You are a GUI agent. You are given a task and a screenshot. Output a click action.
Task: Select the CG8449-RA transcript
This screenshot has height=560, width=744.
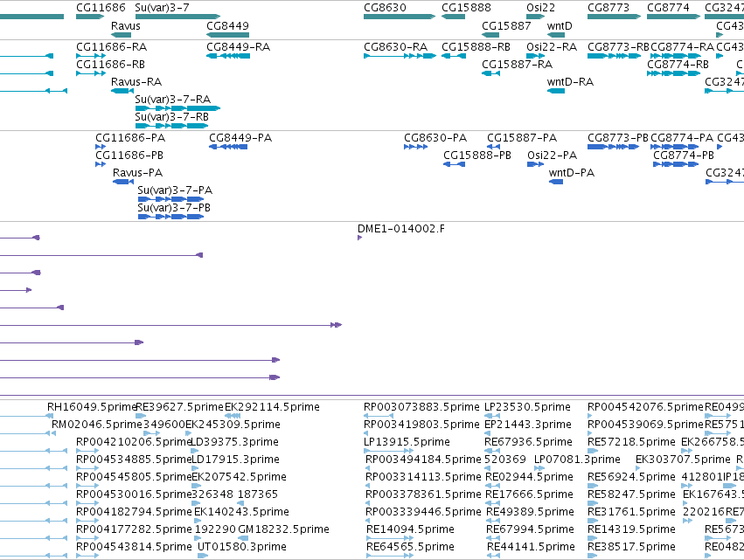click(x=228, y=56)
